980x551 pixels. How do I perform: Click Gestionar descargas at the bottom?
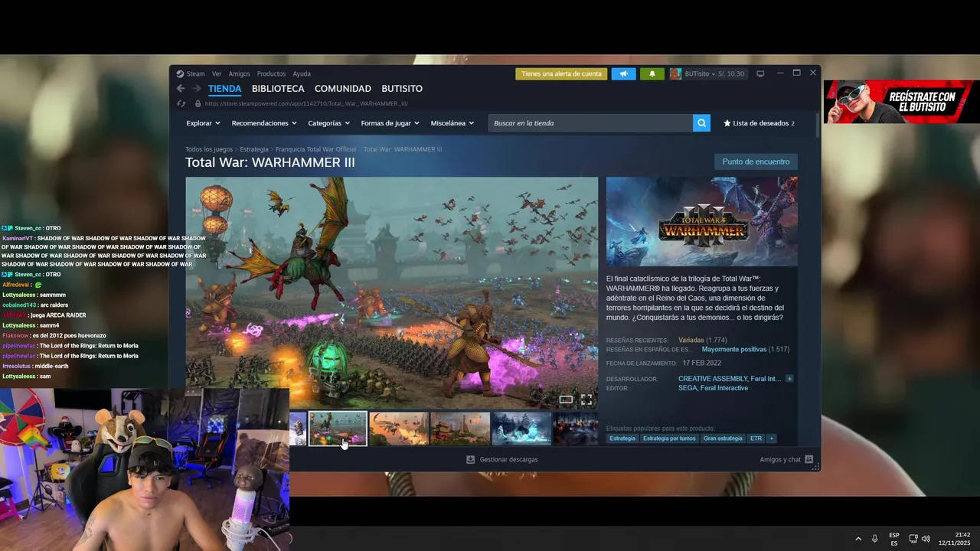point(508,460)
